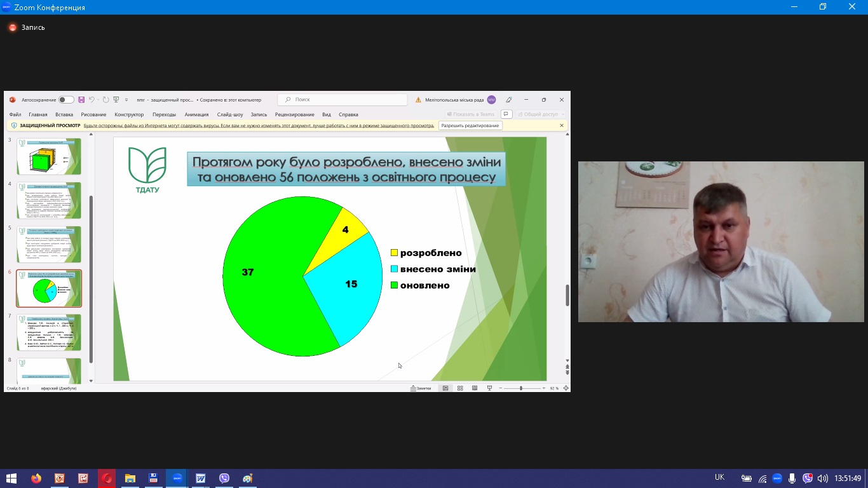Click the protected view info shield icon
This screenshot has height=488, width=868.
point(14,126)
